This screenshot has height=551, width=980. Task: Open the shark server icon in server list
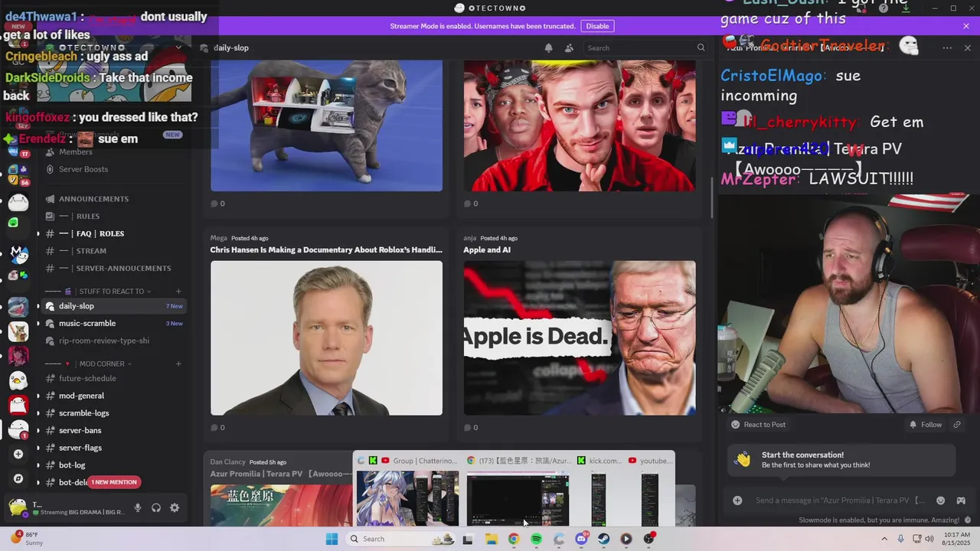pyautogui.click(x=18, y=307)
